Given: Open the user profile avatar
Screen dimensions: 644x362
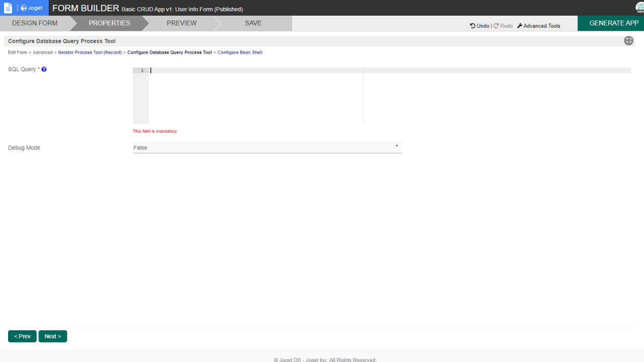Looking at the screenshot, I should tap(639, 7).
